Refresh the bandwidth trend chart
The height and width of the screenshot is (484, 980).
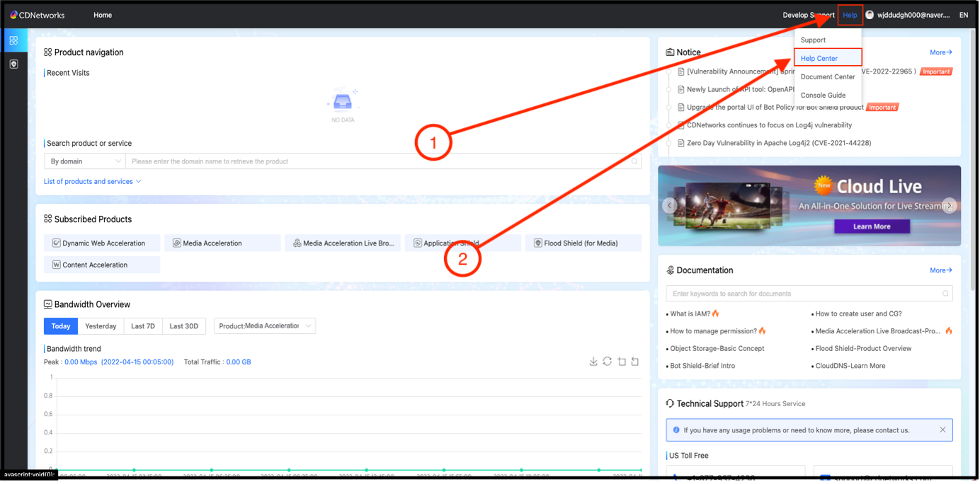tap(608, 362)
